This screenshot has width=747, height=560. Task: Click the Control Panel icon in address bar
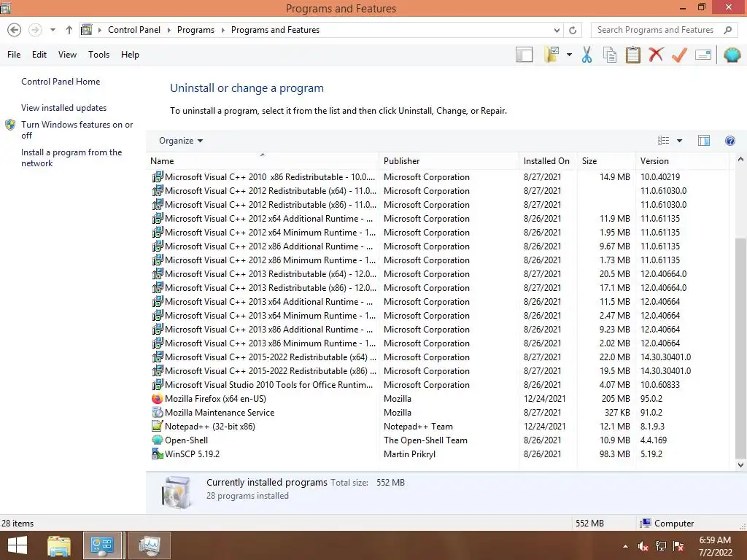coord(87,30)
